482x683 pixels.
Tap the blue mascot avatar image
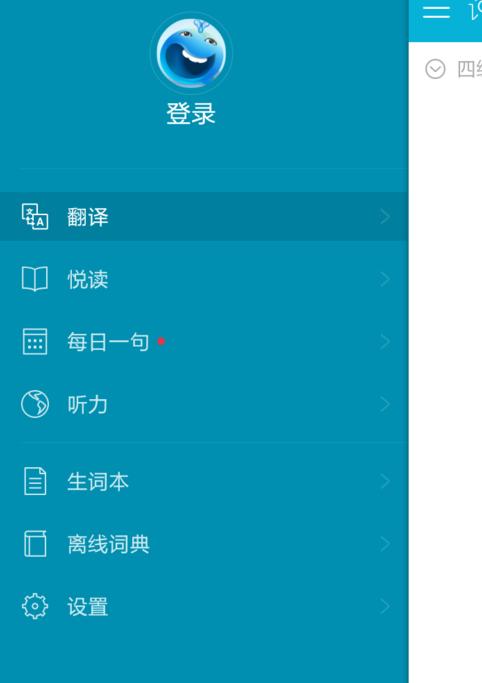(191, 53)
